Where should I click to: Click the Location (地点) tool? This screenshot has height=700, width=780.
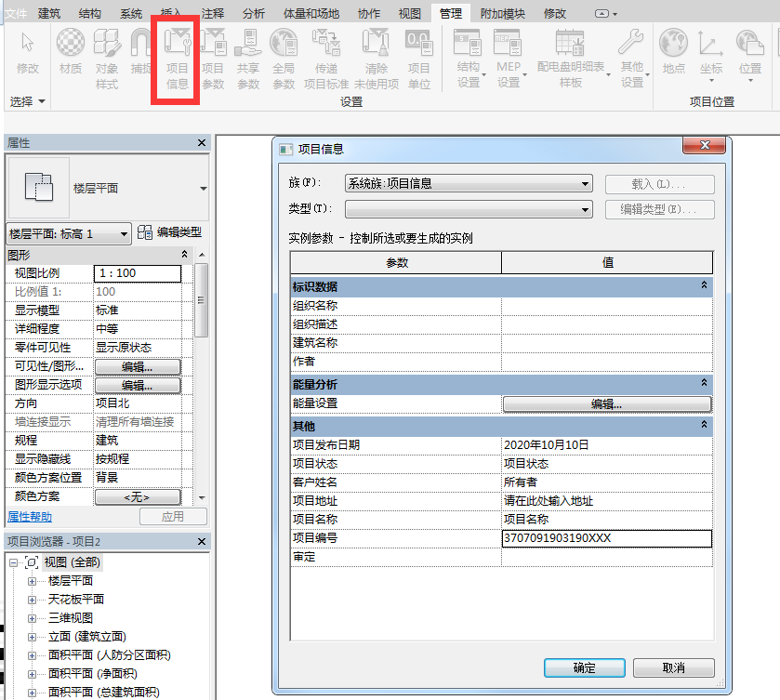[x=673, y=51]
